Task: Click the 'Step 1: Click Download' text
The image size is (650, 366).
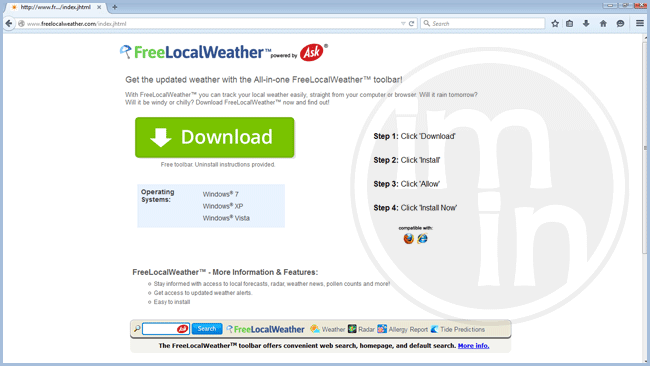Action: pyautogui.click(x=414, y=136)
